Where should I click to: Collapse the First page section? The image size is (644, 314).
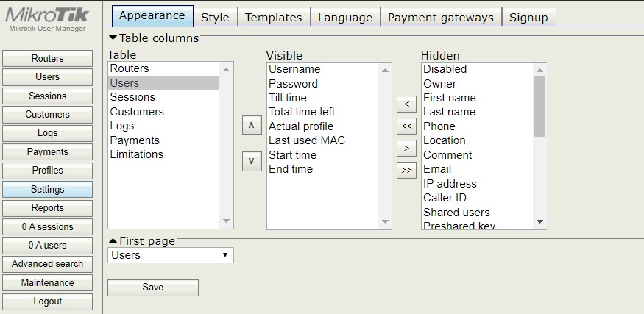(x=113, y=241)
